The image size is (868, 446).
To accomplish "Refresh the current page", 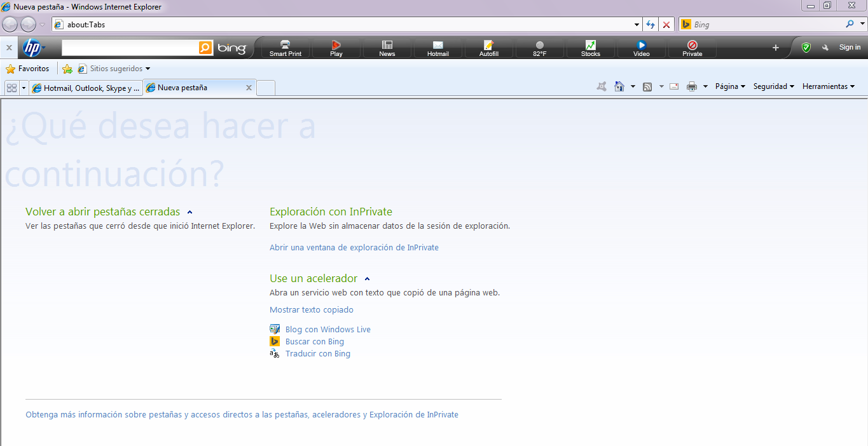I will [x=650, y=24].
